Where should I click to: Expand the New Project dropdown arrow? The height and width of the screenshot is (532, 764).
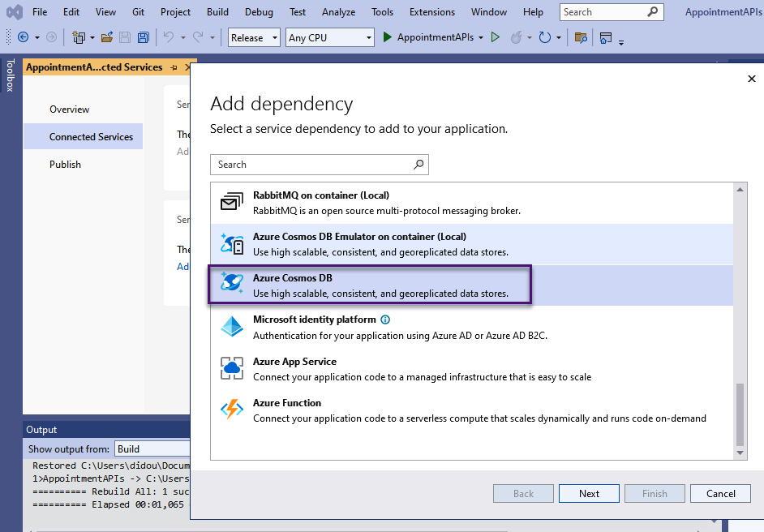click(x=92, y=37)
